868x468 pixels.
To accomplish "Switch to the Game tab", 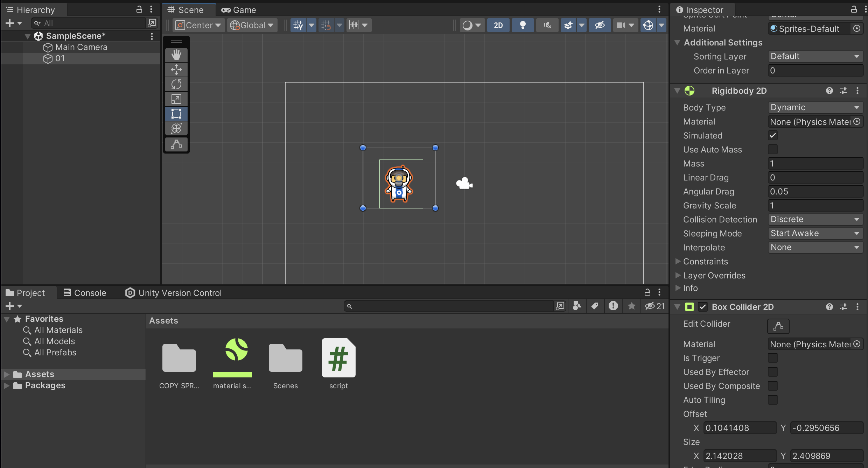I will tap(239, 10).
